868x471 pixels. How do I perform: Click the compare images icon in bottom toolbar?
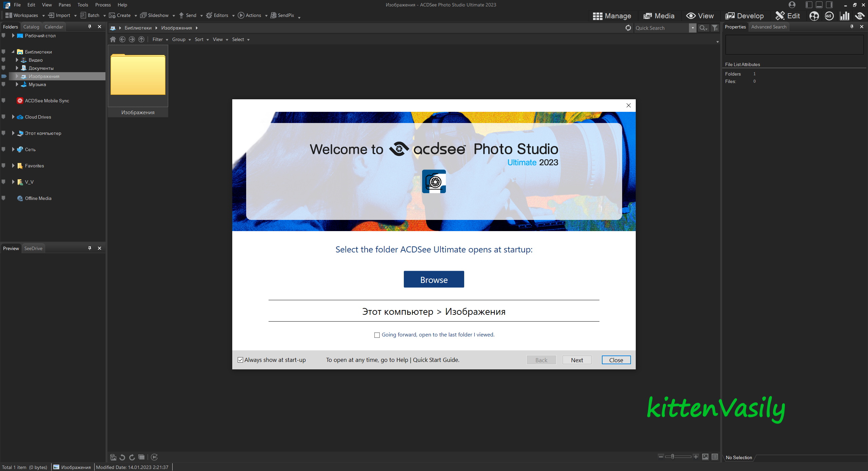141,457
